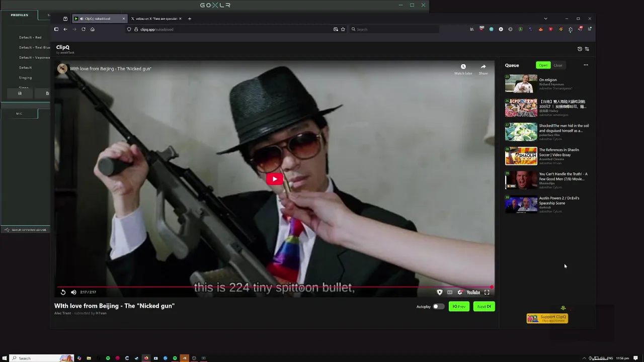The width and height of the screenshot is (644, 362).
Task: Open the browser extensions puzzle icon
Action: 571,29
